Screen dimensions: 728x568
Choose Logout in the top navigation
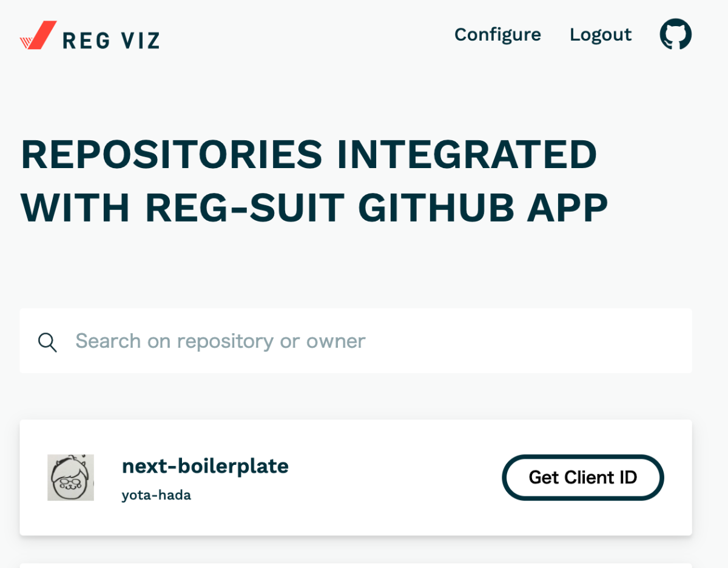tap(601, 35)
